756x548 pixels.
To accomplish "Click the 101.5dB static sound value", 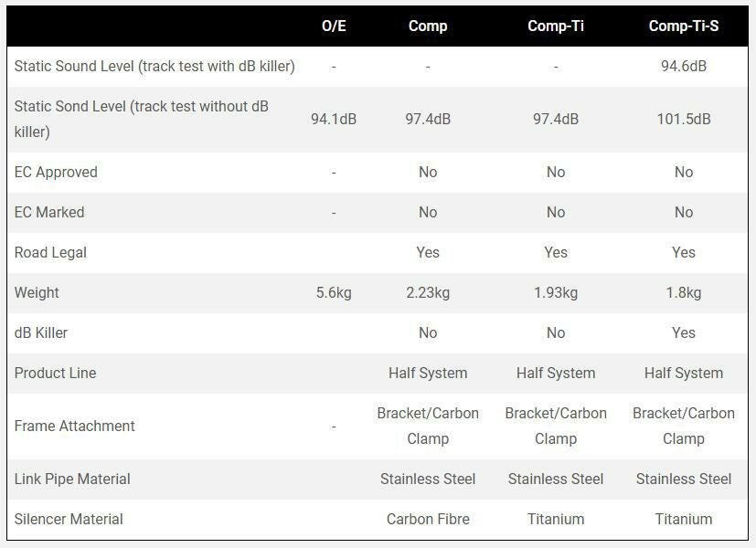I will pos(684,119).
